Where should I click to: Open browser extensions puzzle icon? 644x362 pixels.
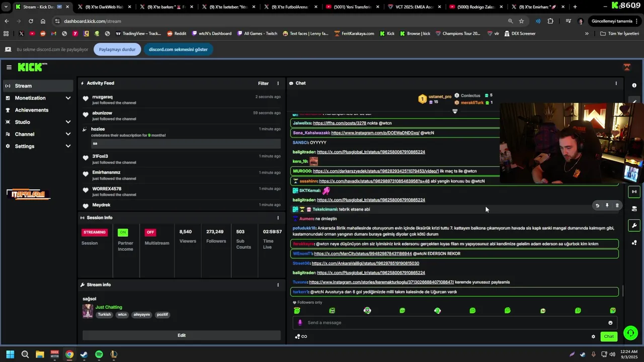point(550,21)
